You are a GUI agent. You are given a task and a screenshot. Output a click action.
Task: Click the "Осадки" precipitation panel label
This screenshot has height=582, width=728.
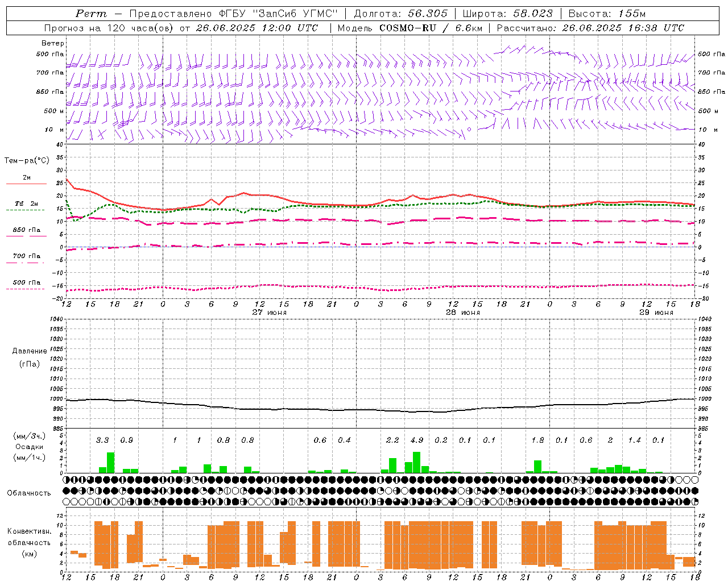[29, 447]
